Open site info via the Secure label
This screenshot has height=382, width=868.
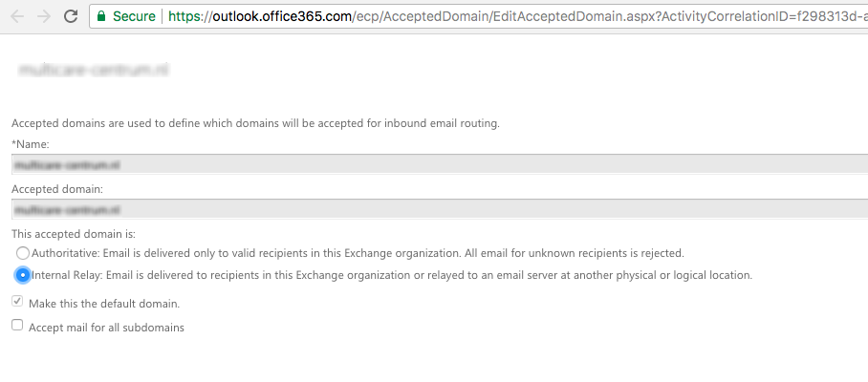click(134, 16)
